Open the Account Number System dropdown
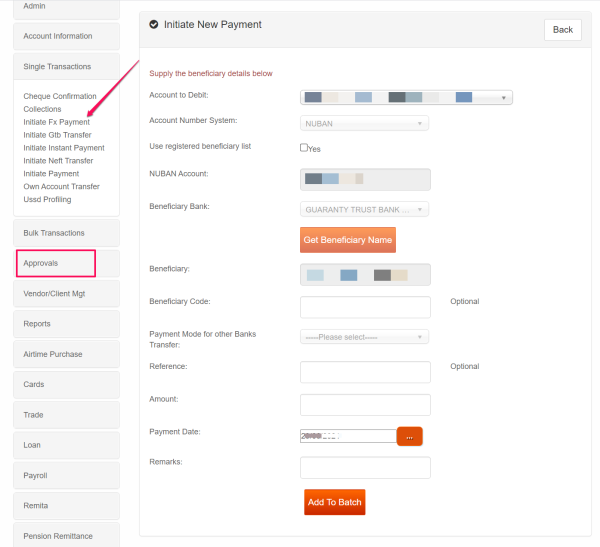The width and height of the screenshot is (600, 547). point(364,124)
